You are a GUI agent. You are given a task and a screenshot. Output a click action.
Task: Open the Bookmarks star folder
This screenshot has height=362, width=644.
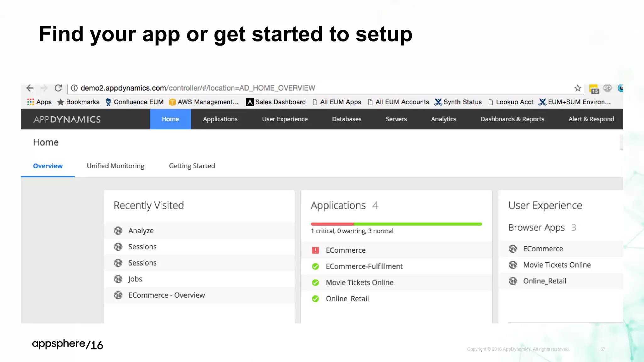pos(78,102)
